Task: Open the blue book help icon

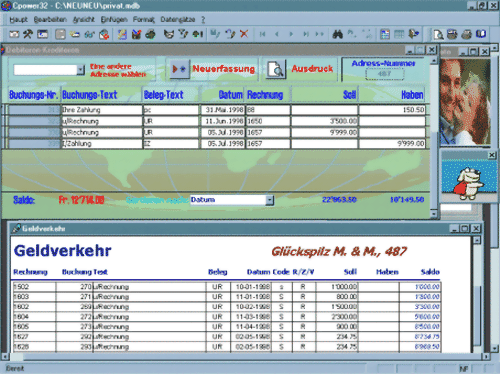Action: pos(481,34)
